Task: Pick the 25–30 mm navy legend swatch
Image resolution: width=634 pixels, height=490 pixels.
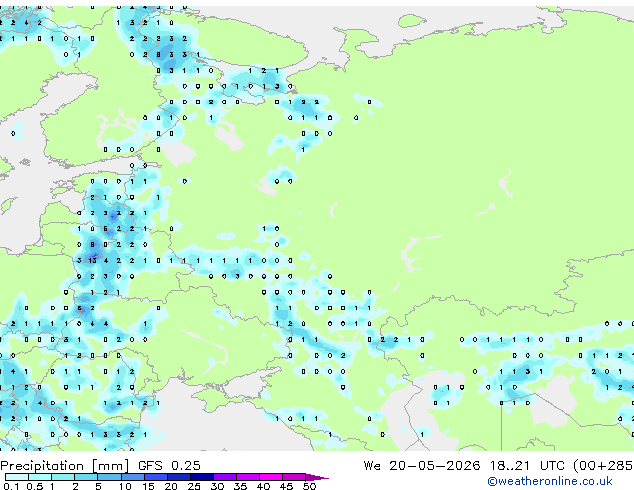Action: pos(201,477)
